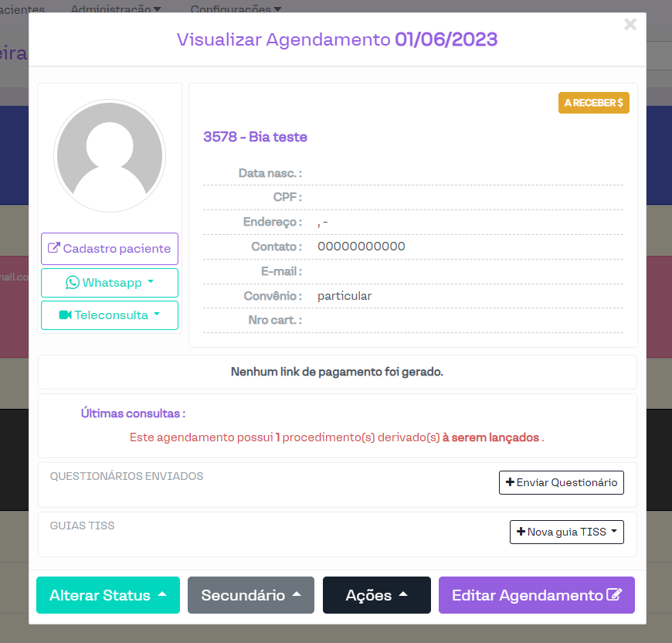Click the plus icon on Nova guia TISS
Screen dimensions: 672x643
[521, 532]
